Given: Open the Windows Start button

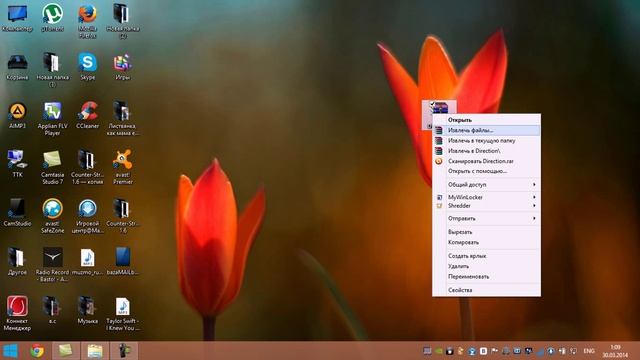Looking at the screenshot, I should pos(10,351).
